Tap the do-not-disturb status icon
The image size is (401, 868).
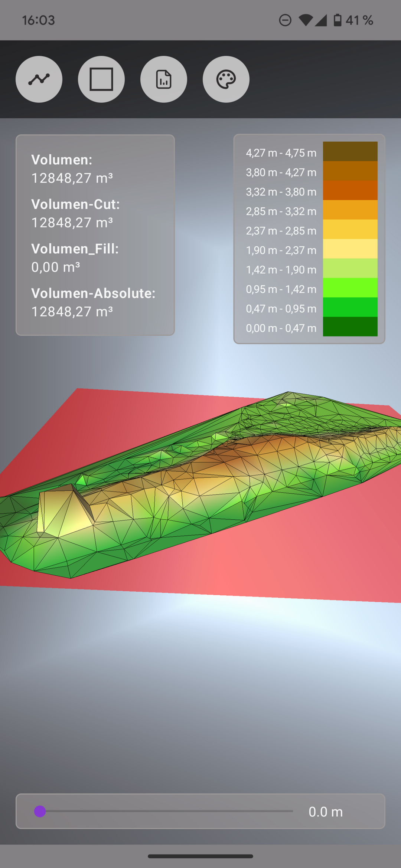285,20
